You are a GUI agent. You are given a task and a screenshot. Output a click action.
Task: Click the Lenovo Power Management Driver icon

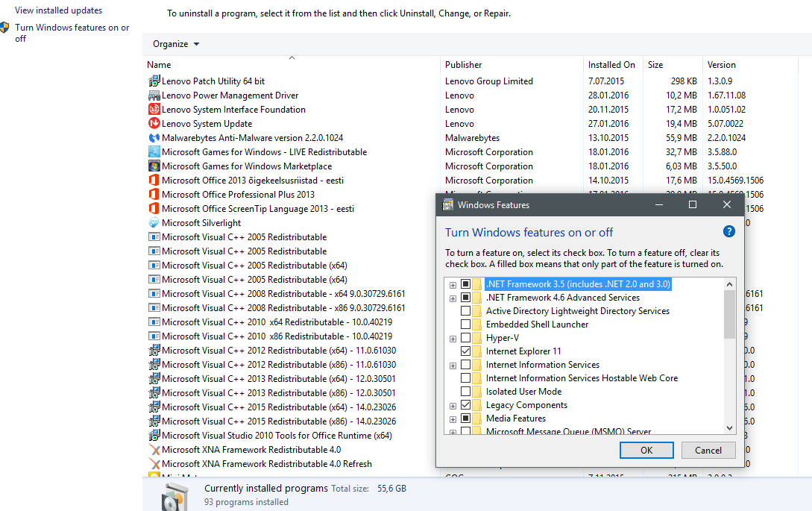[154, 95]
